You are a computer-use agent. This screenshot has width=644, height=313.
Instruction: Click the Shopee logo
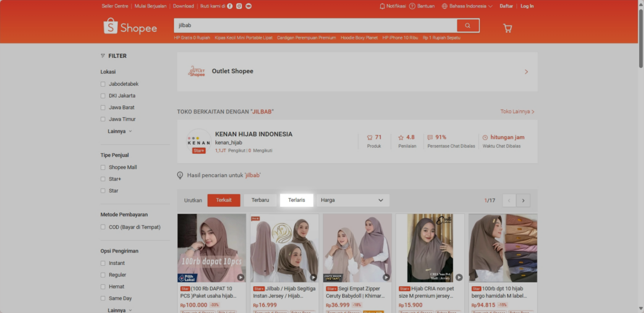[x=130, y=27]
